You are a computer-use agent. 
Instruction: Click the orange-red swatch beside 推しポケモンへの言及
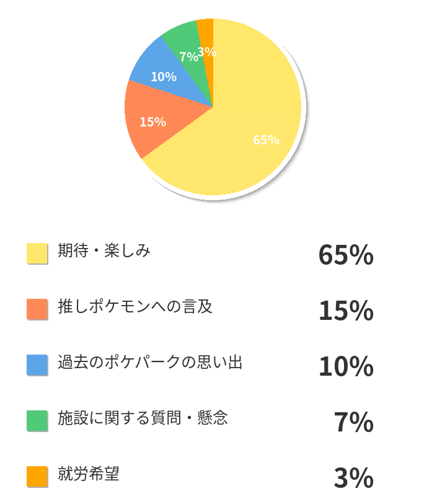tap(37, 309)
